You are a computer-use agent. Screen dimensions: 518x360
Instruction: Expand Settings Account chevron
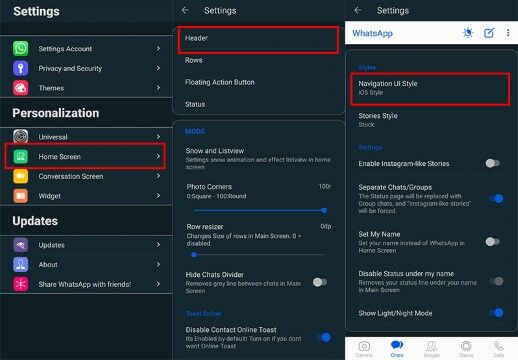point(158,49)
